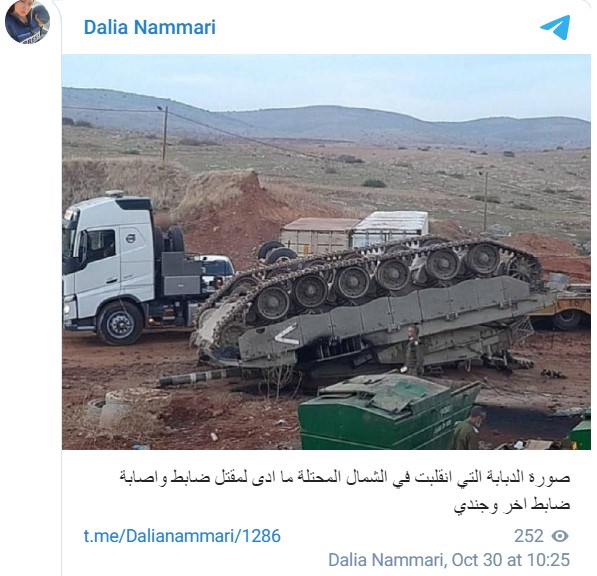Click the second line of the Arabic caption

[512, 504]
